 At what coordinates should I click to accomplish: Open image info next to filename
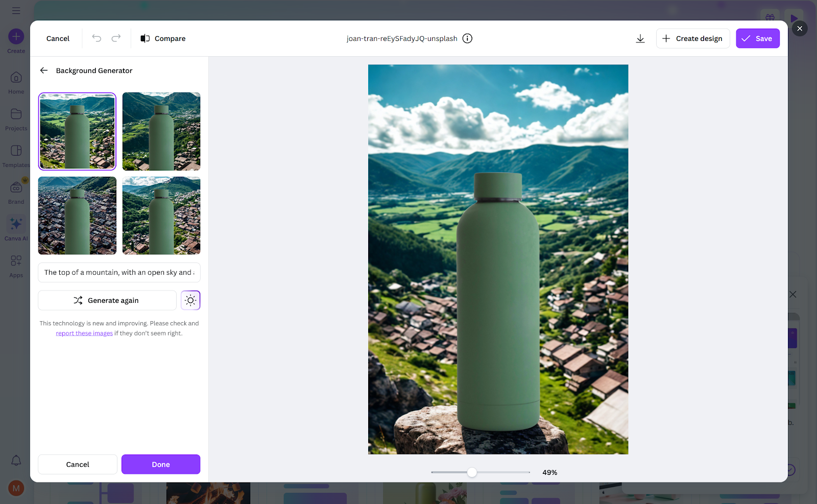click(x=467, y=38)
